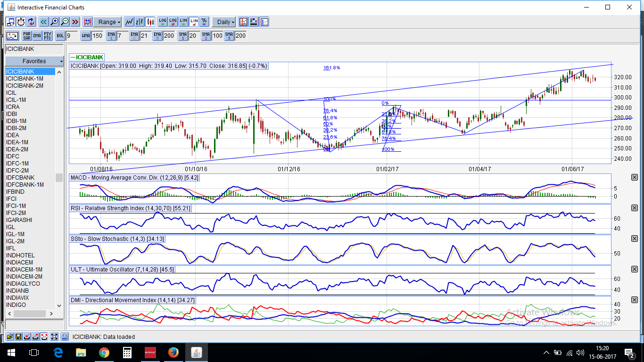Click the symbol list vertical scrollbar thumb

(59, 178)
